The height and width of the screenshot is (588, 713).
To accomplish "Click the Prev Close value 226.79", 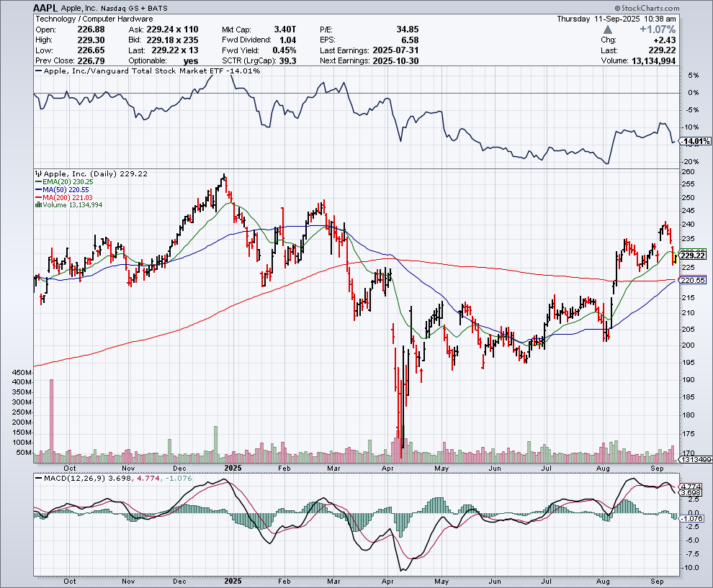I will [91, 61].
